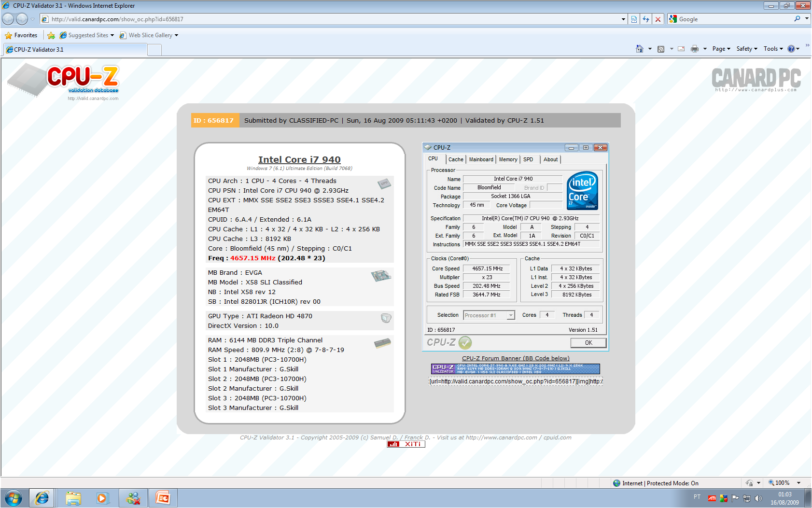
Task: Open Windows Explorer from the taskbar
Action: coord(73,498)
